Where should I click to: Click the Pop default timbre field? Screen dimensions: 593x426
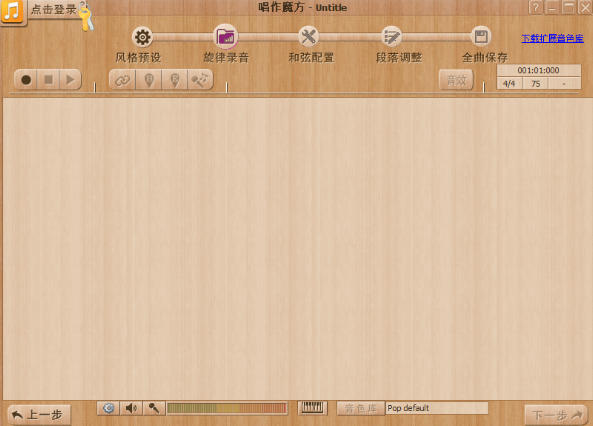(437, 408)
